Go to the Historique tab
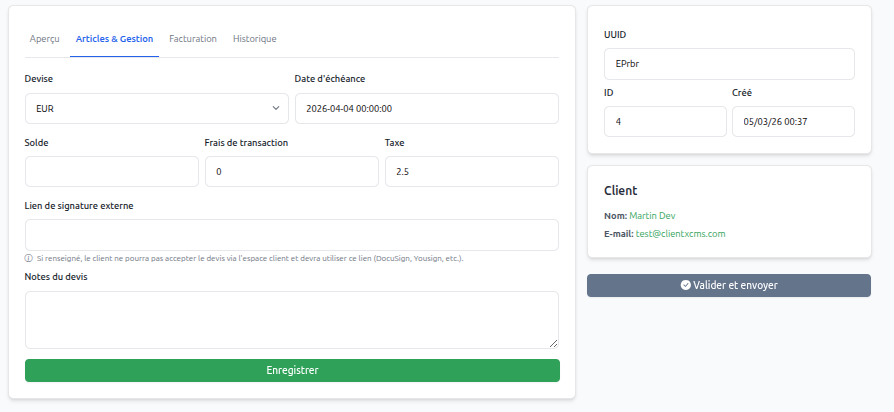The image size is (894, 412). 254,39
